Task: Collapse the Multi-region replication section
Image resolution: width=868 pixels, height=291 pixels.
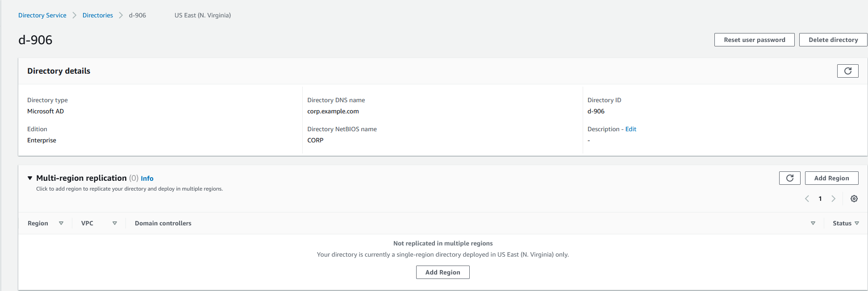Action: coord(29,178)
